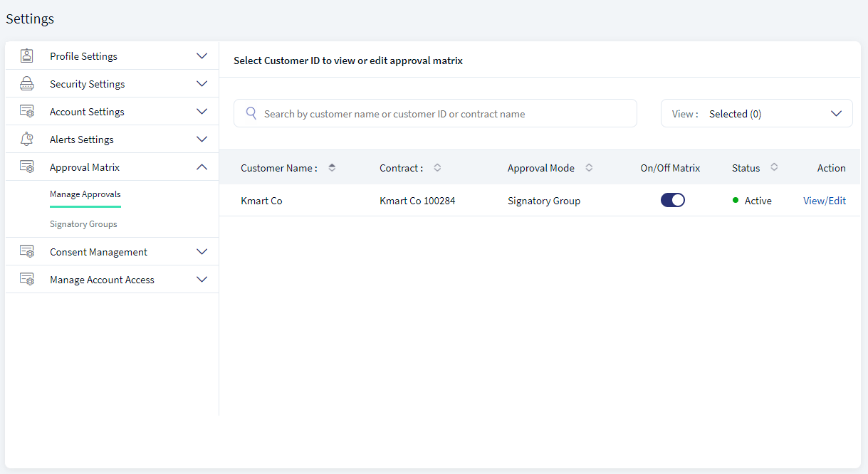This screenshot has height=474, width=868.
Task: Click View/Edit link for Kmart Co
Action: click(825, 201)
